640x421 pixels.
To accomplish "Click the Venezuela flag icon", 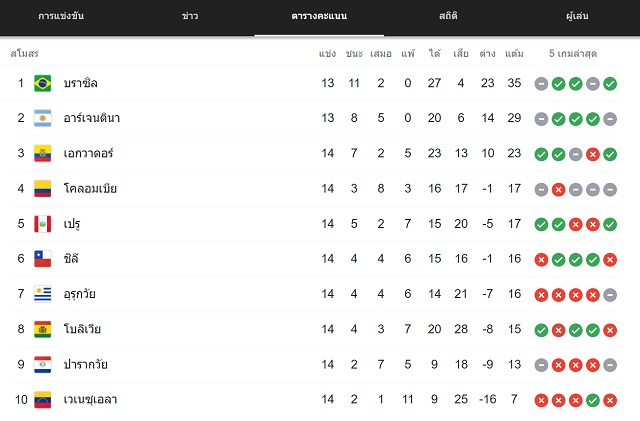I will (x=42, y=399).
